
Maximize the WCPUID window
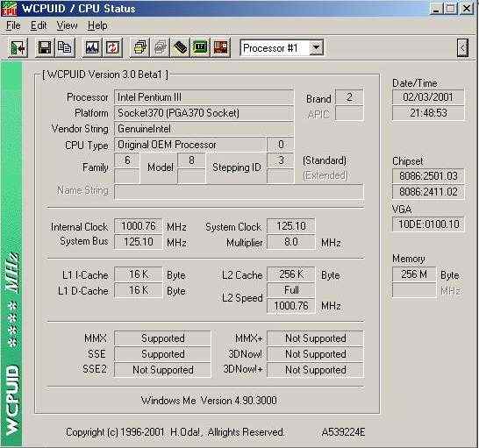click(x=451, y=9)
